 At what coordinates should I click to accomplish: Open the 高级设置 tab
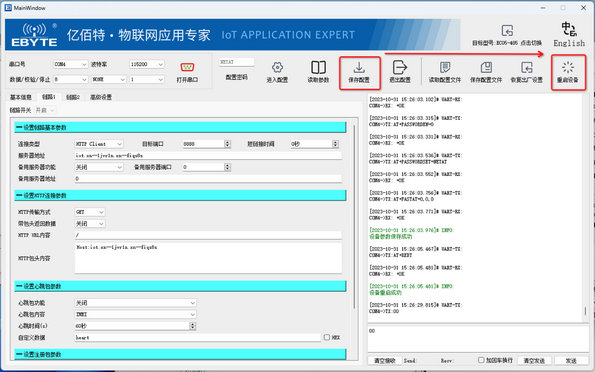tap(101, 97)
